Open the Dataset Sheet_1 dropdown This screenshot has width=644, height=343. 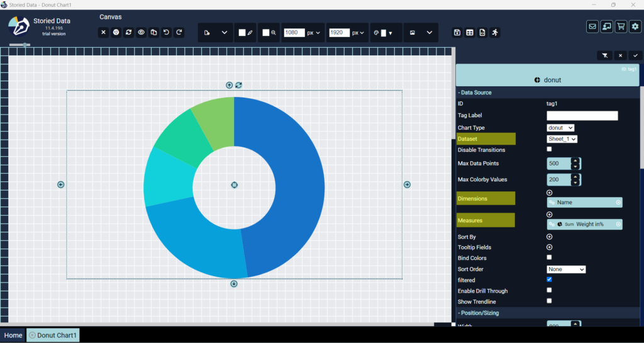[x=562, y=139]
